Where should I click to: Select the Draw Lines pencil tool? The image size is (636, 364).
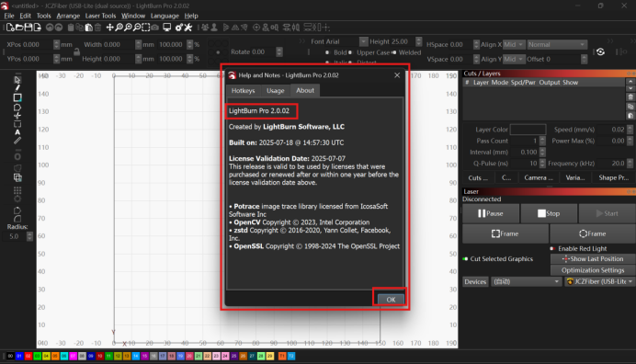point(17,87)
